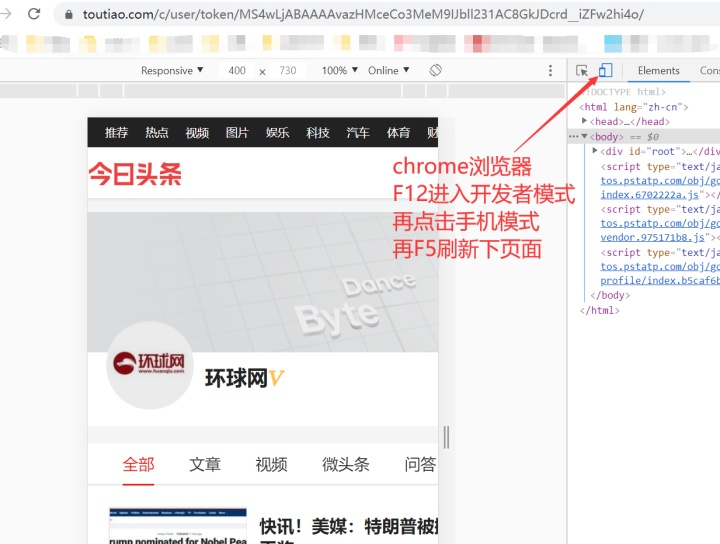Open the Nobel Peace article thumbnail

coord(178,526)
